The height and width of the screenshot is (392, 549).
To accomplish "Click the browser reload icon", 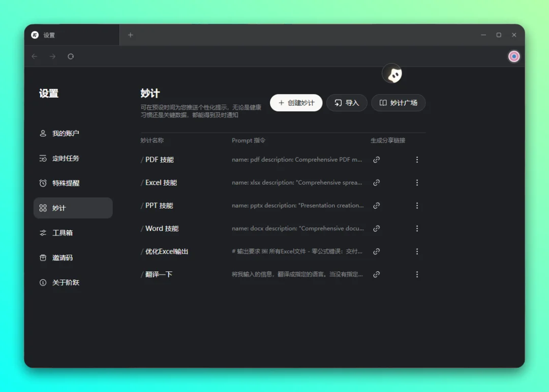I will pos(71,56).
